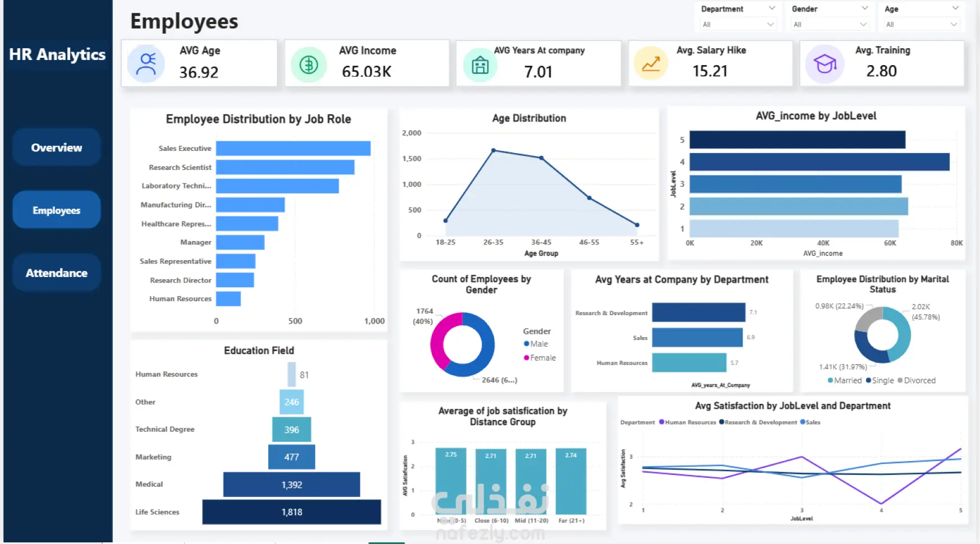Click the Other funnel bar 246
980x544 pixels.
click(292, 402)
